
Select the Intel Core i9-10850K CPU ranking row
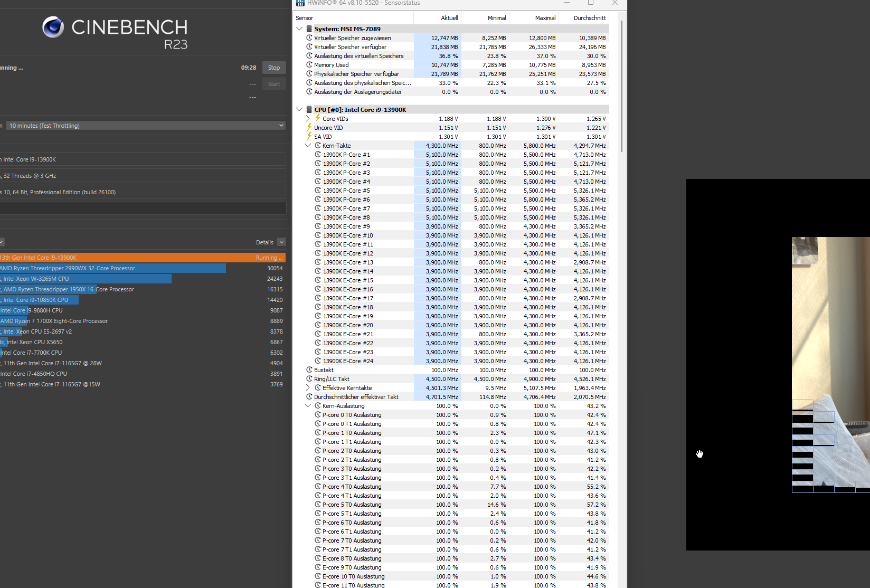click(143, 300)
